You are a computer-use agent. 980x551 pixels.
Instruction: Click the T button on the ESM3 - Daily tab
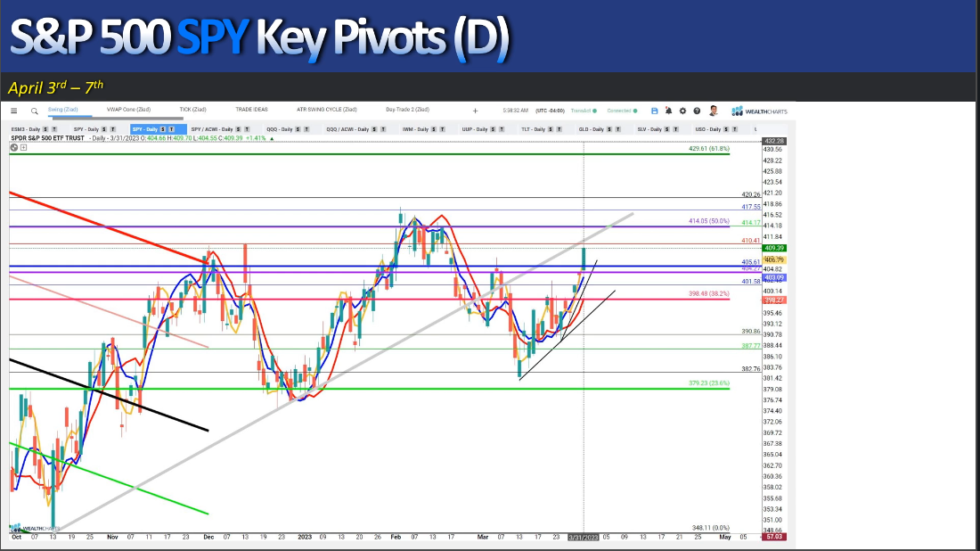(54, 129)
